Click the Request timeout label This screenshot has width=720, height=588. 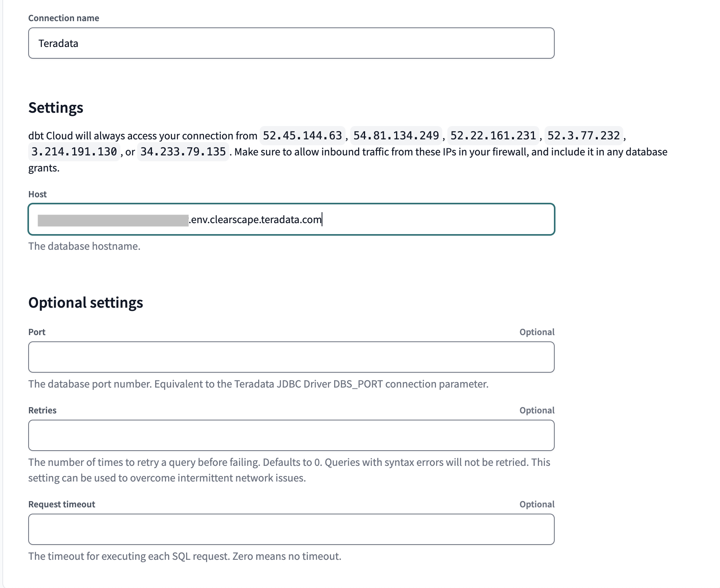(x=62, y=504)
